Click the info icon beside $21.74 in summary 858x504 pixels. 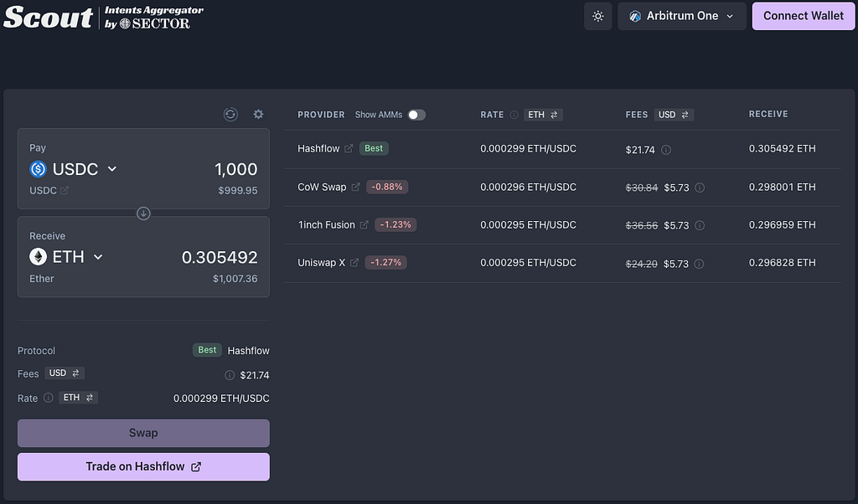pos(230,375)
